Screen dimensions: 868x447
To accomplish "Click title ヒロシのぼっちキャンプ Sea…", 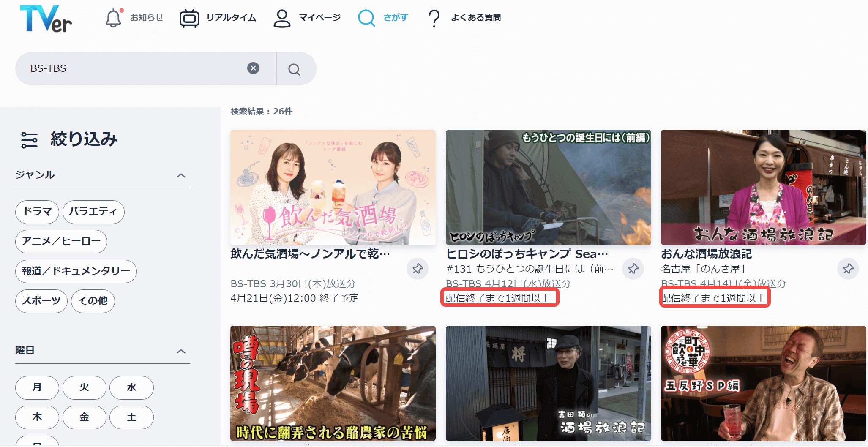I will (527, 254).
